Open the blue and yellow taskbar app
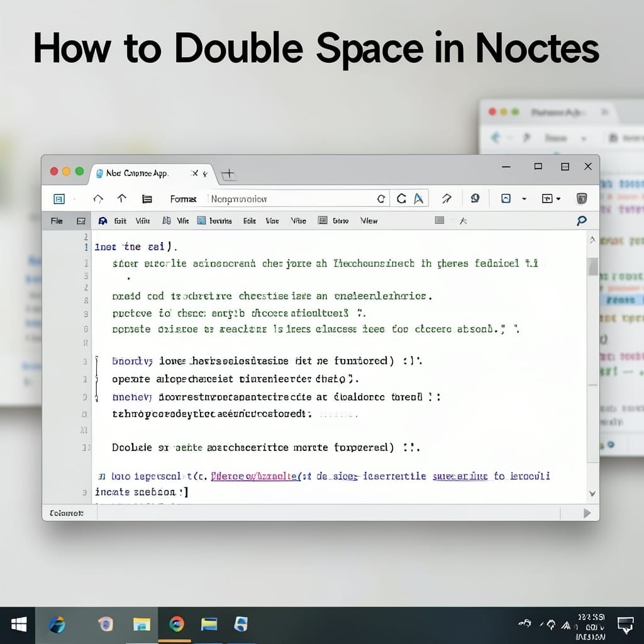This screenshot has height=644, width=644. [x=209, y=625]
